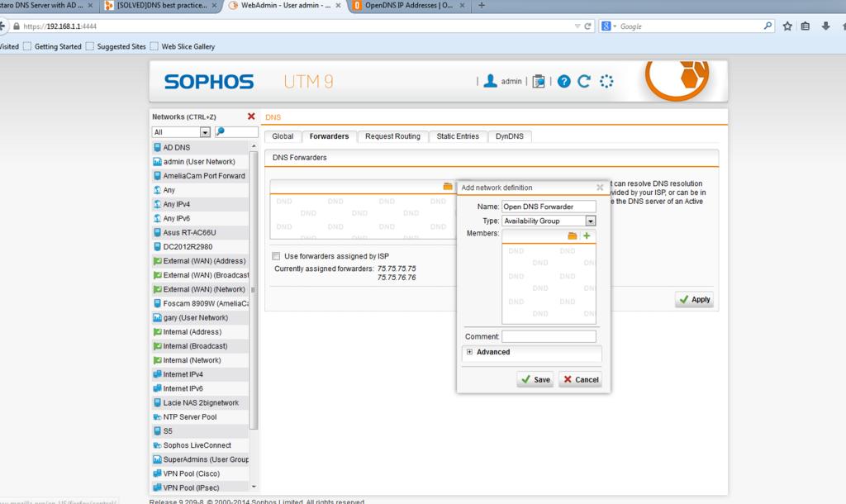This screenshot has width=846, height=504.
Task: Click the admin user icon
Action: coord(490,81)
